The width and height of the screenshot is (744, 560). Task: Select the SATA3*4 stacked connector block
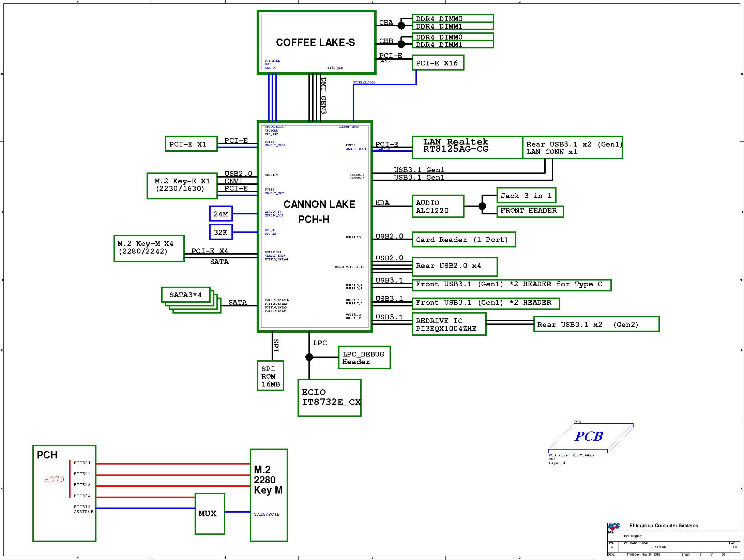[x=186, y=294]
